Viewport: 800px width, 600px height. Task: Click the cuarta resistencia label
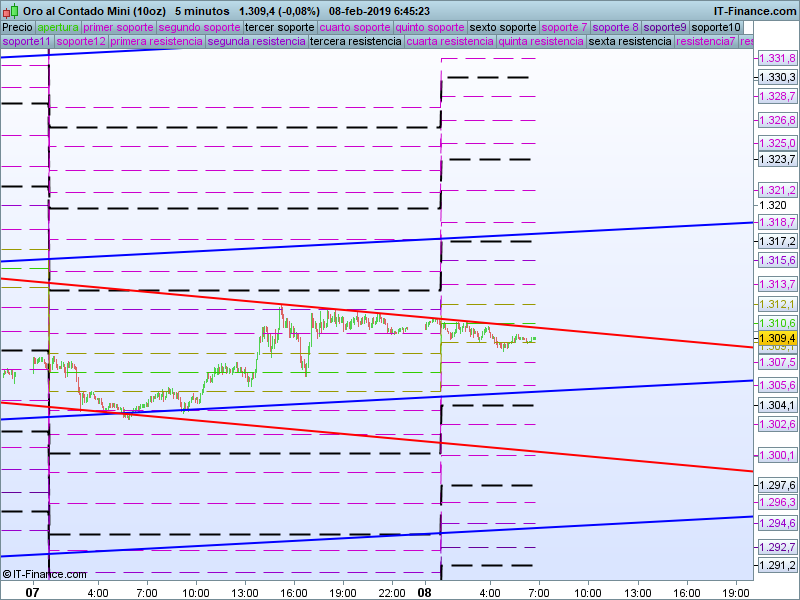(450, 41)
